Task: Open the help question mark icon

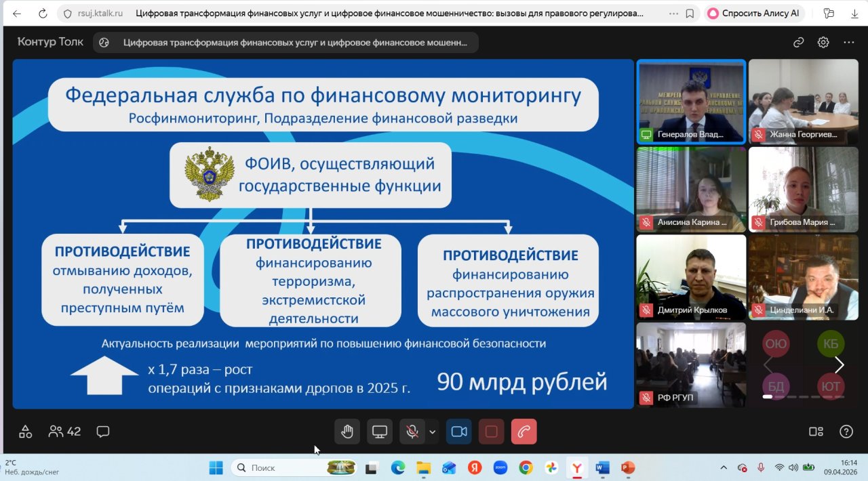Action: coord(846,432)
